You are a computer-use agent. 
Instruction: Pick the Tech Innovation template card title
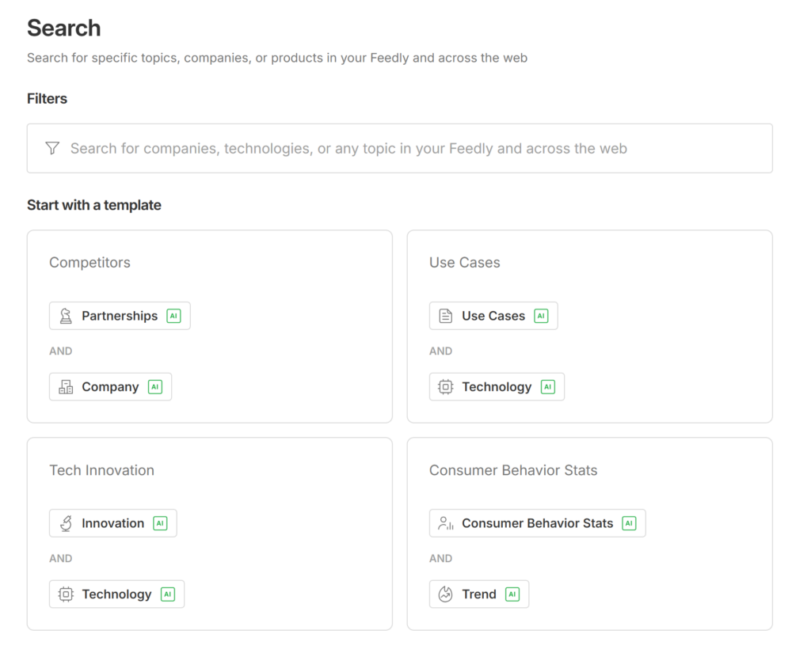pyautogui.click(x=101, y=470)
